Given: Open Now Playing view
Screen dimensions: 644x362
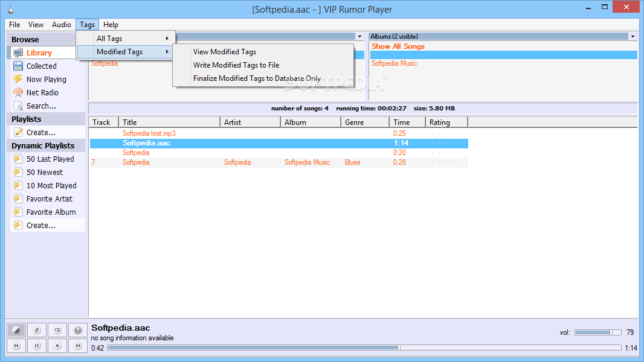Looking at the screenshot, I should click(x=47, y=80).
